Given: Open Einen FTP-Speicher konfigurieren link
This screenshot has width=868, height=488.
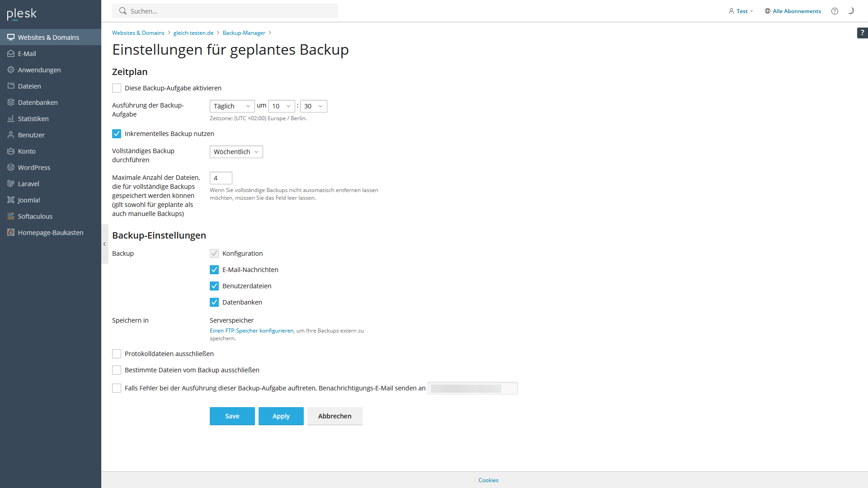Looking at the screenshot, I should point(251,330).
